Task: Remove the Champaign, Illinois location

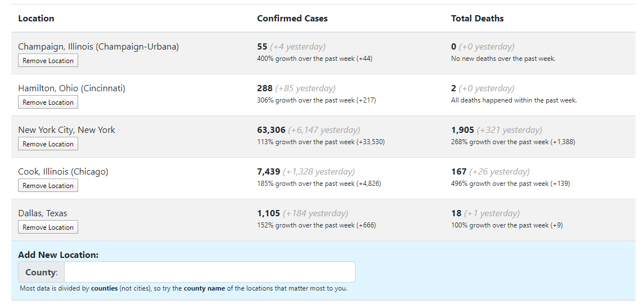Action: [48, 61]
